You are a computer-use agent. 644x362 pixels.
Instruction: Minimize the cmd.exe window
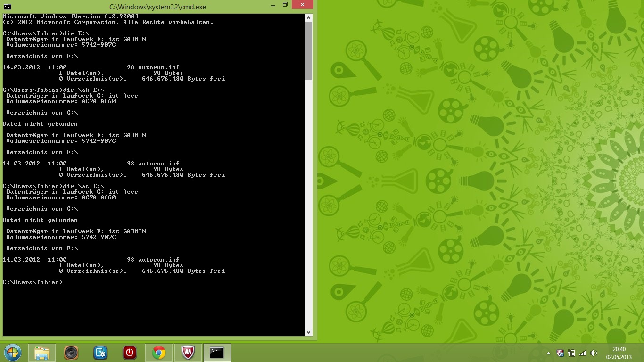pos(273,5)
